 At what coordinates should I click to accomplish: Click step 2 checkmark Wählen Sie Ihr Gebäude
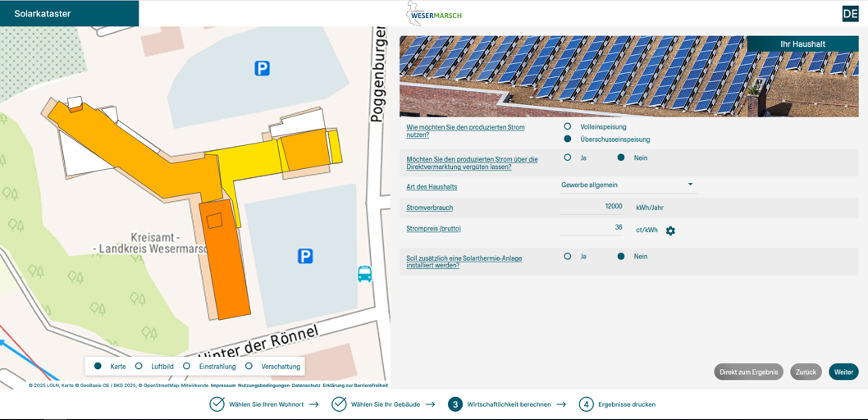pos(339,404)
